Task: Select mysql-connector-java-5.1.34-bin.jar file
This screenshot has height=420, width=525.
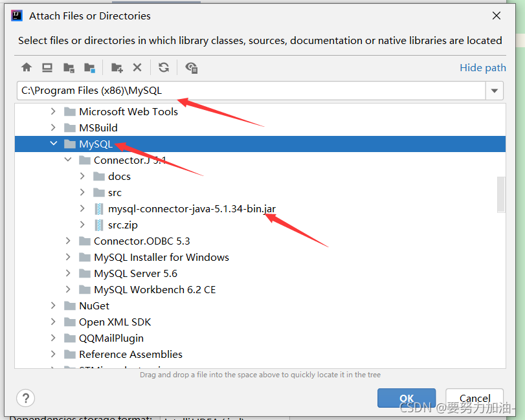Action: [x=192, y=209]
